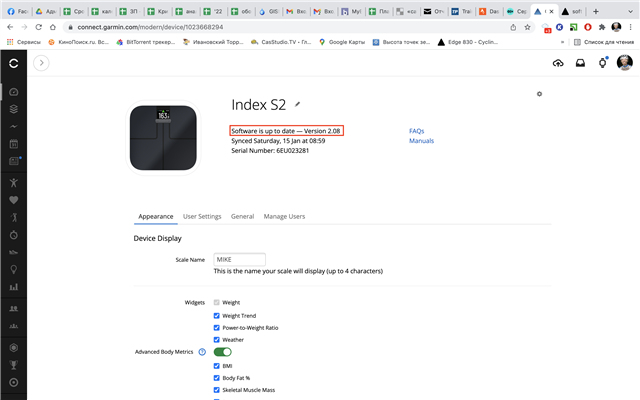Open Training stopwatch icon in sidebar
Screen dimensions: 640x400
tap(13, 235)
